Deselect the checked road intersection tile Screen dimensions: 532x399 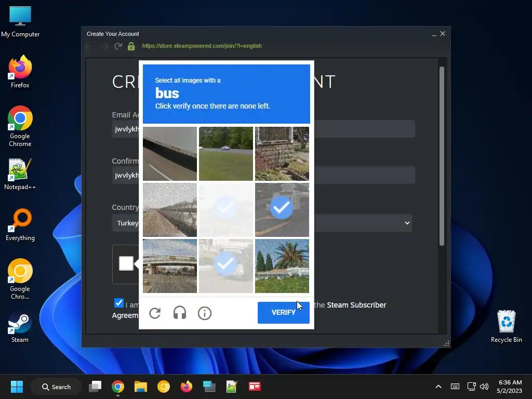pos(282,210)
